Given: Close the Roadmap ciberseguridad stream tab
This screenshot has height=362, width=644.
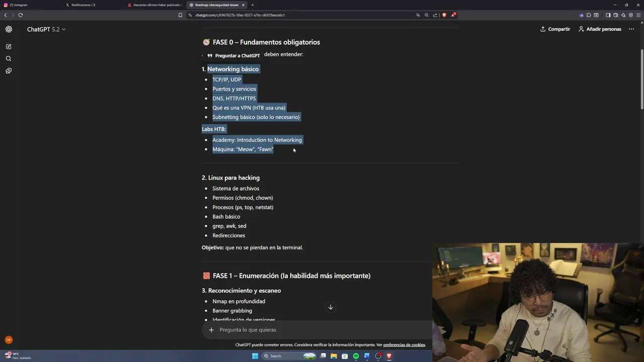Looking at the screenshot, I should [x=243, y=5].
